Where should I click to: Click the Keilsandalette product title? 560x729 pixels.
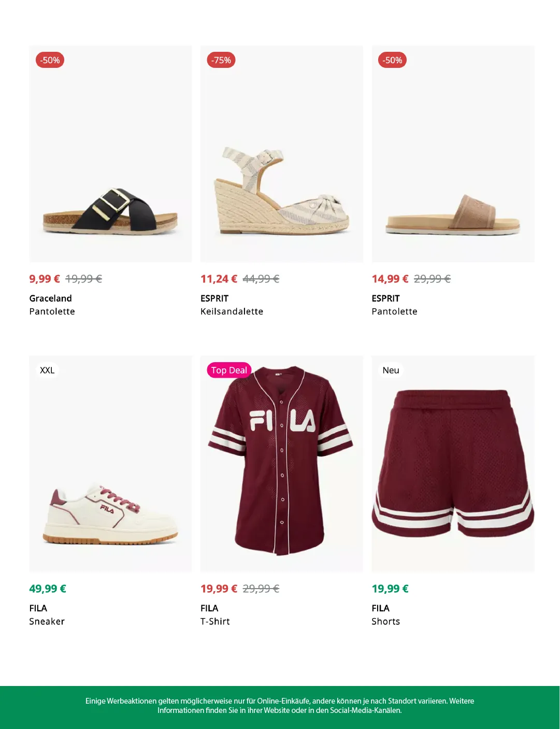[232, 311]
